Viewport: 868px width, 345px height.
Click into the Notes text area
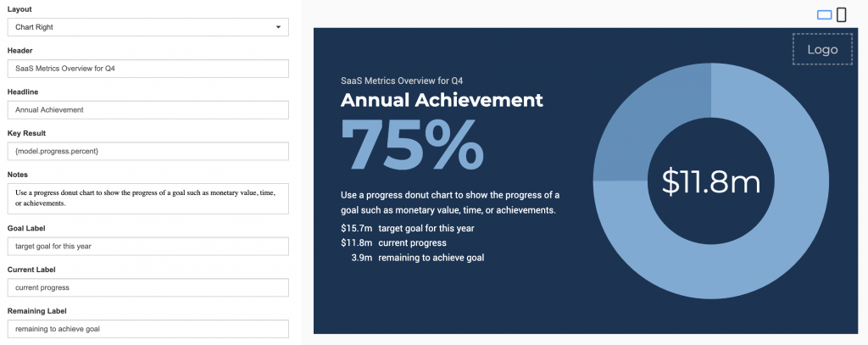click(x=148, y=199)
